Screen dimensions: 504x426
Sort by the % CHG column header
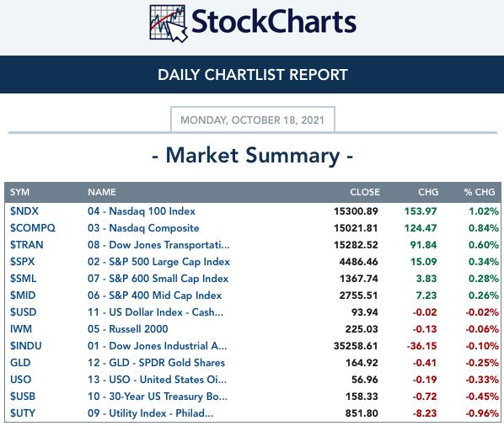[x=480, y=192]
